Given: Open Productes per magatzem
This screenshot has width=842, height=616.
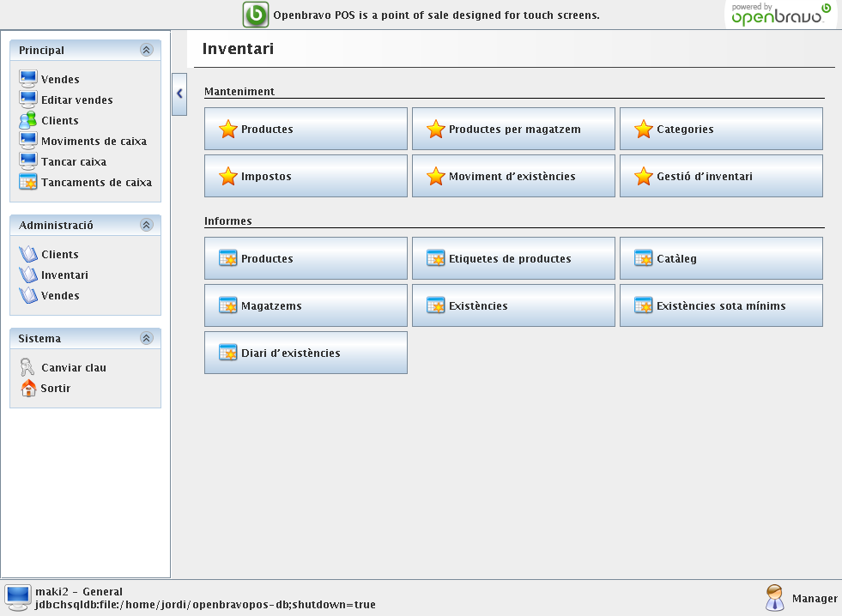Looking at the screenshot, I should 513,129.
